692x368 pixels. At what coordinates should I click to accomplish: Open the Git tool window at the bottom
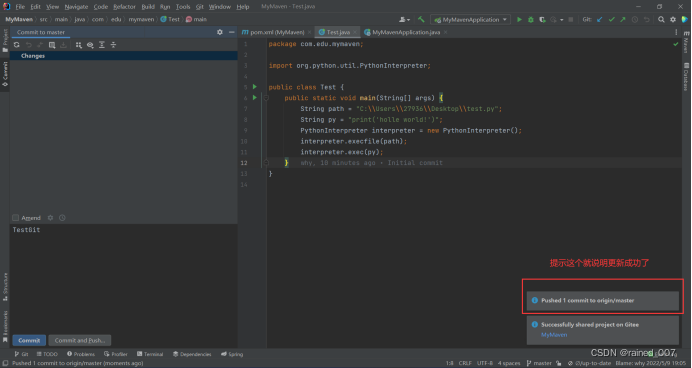click(x=21, y=354)
